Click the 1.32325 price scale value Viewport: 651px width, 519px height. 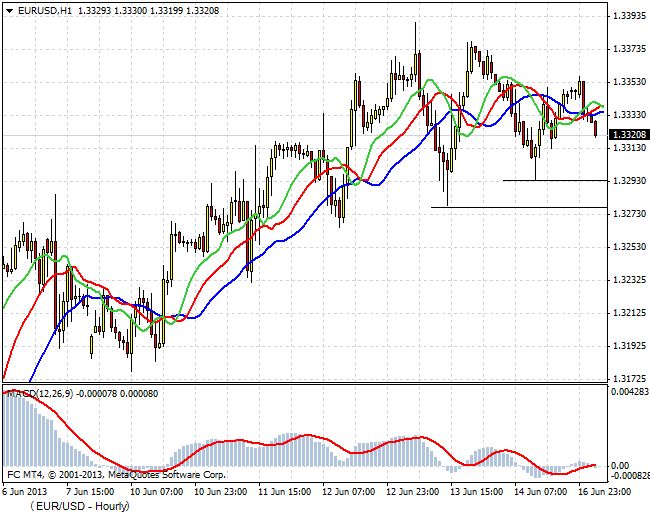(x=629, y=280)
